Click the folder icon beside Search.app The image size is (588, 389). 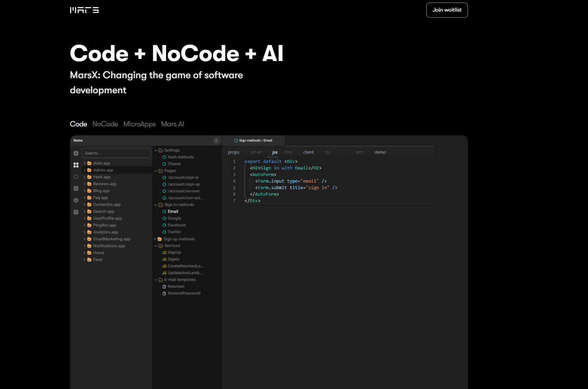pyautogui.click(x=89, y=211)
